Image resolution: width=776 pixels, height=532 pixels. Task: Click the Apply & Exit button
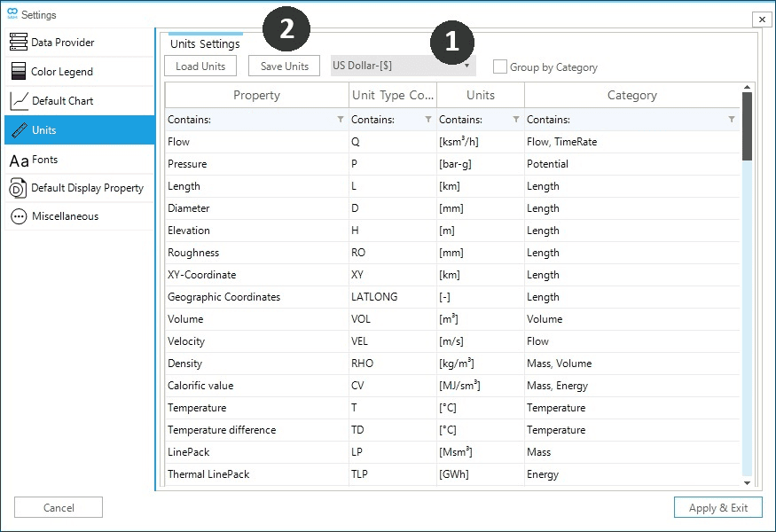[718, 508]
